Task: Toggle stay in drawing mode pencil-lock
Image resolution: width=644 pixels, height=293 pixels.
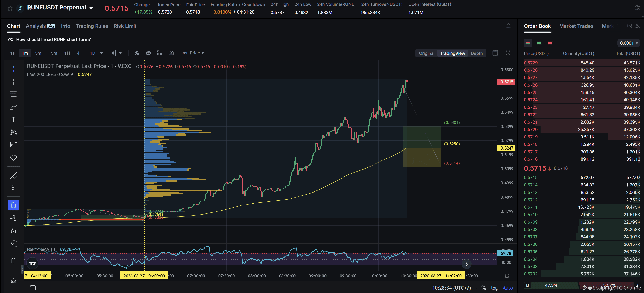Action: 14,218
